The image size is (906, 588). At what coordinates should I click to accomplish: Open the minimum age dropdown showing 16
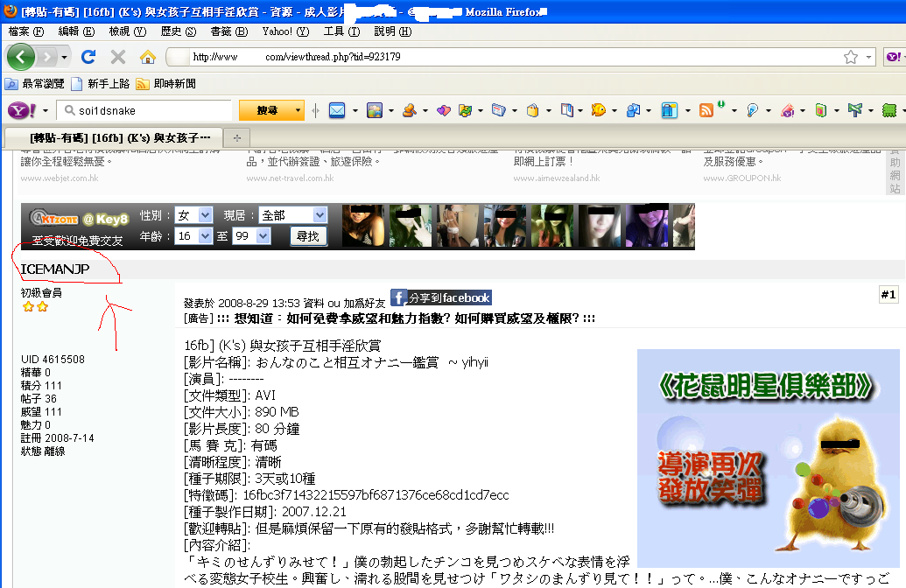pos(194,236)
